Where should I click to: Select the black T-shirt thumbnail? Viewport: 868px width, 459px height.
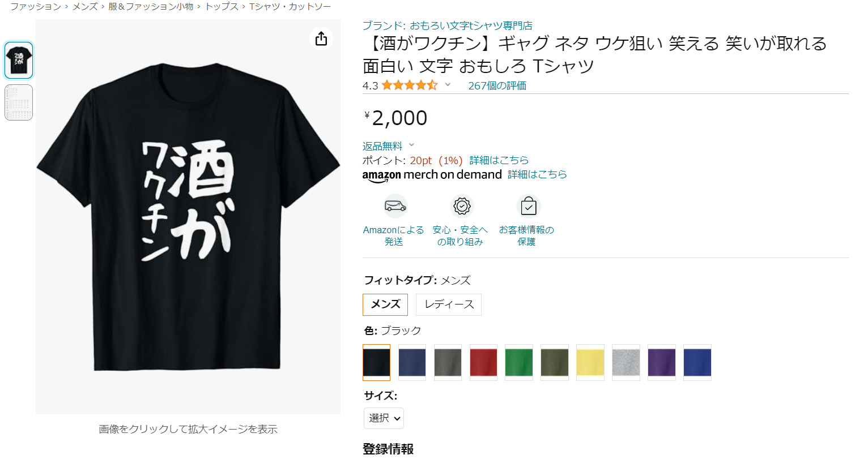[x=19, y=60]
